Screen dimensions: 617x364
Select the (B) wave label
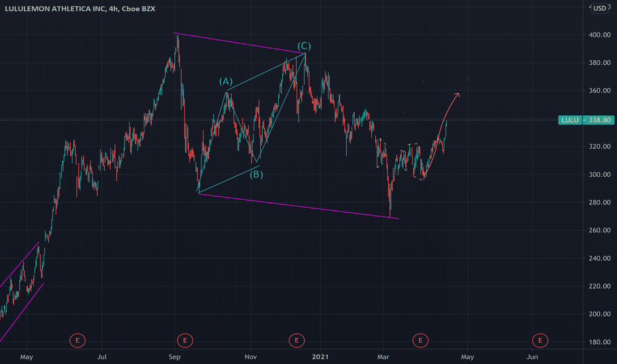[257, 174]
